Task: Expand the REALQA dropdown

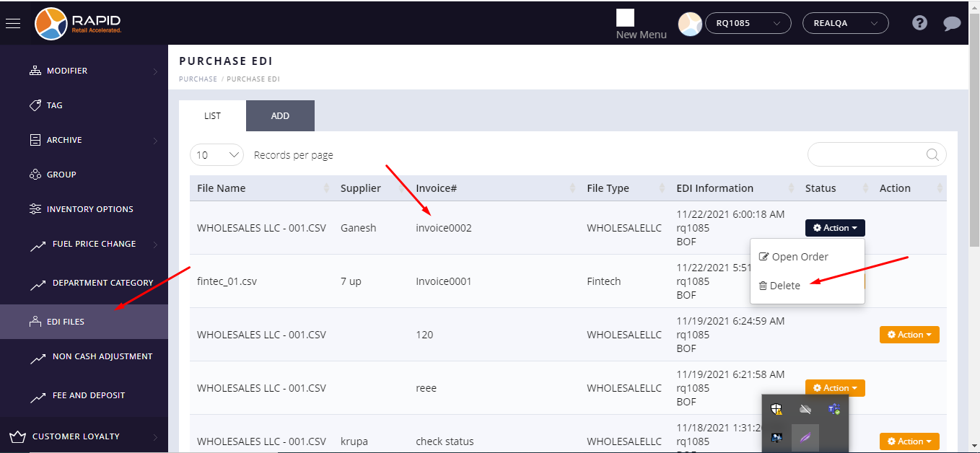Action: (x=845, y=23)
